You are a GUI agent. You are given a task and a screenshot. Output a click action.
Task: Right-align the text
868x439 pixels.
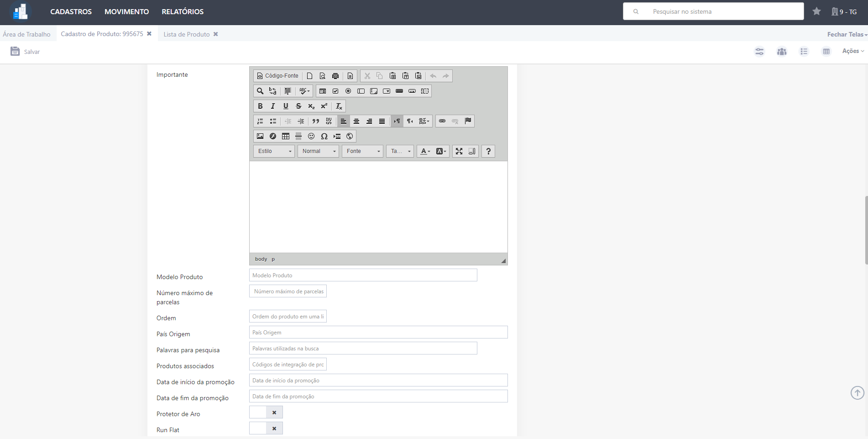click(x=369, y=121)
